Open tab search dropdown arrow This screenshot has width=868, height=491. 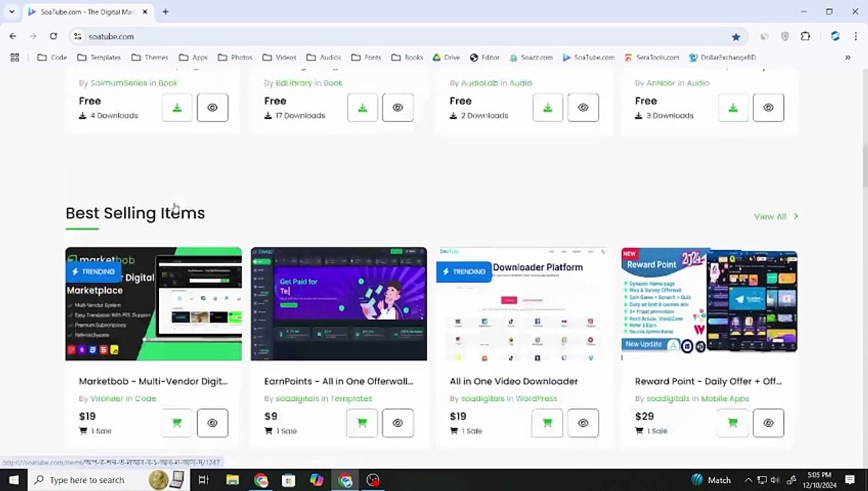point(12,12)
